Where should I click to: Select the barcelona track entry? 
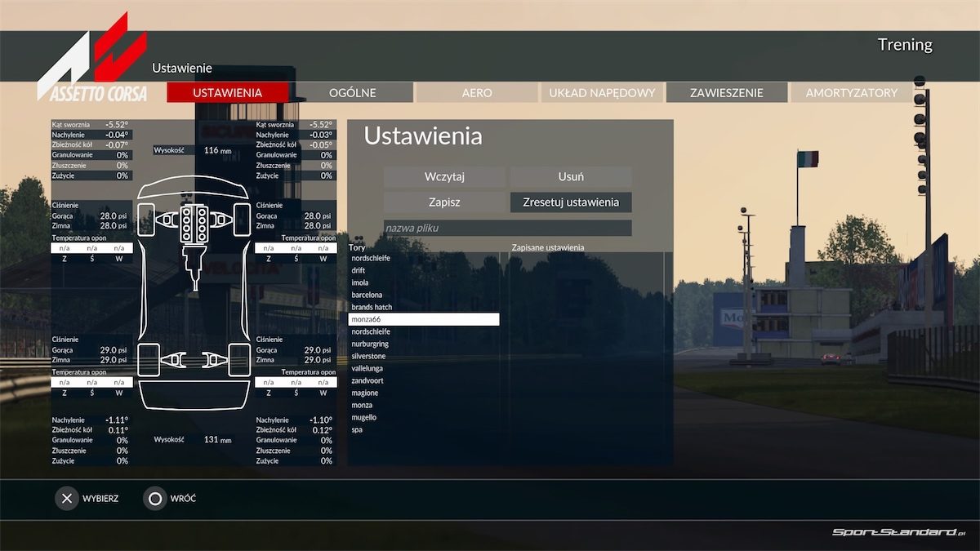tap(424, 295)
